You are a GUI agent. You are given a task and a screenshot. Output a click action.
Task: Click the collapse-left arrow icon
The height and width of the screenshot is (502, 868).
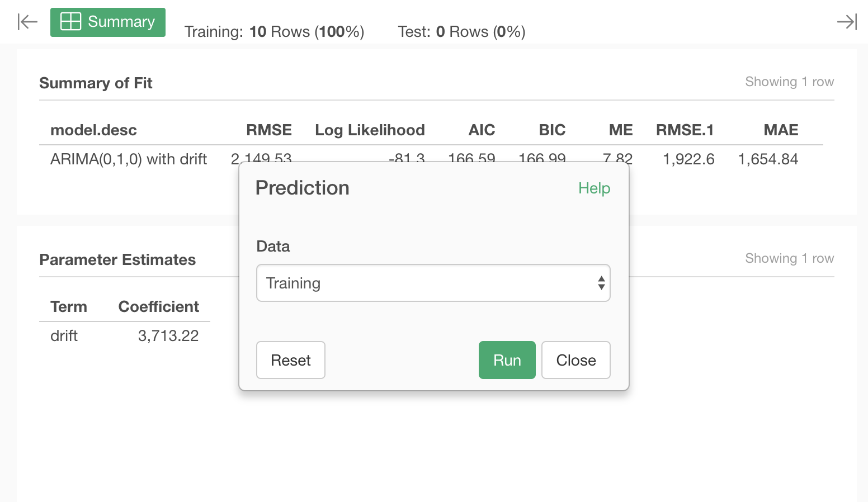27,22
